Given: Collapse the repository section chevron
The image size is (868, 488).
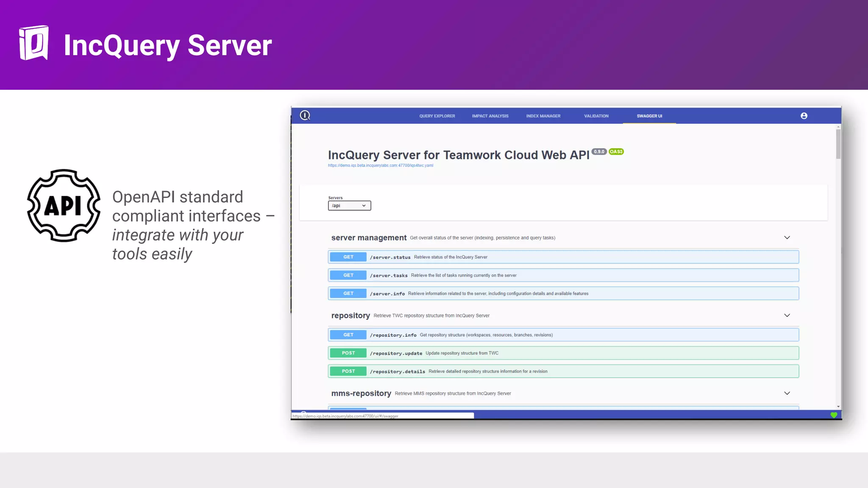Looking at the screenshot, I should pos(787,316).
